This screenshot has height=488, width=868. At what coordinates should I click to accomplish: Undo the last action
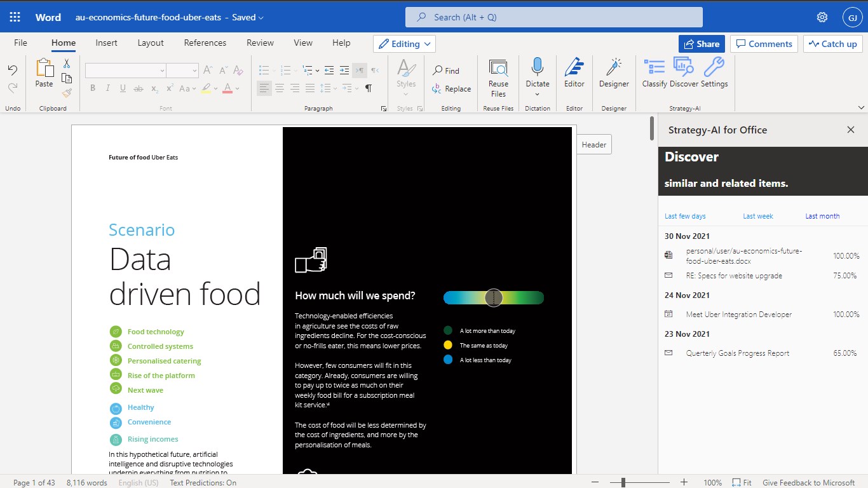[13, 71]
